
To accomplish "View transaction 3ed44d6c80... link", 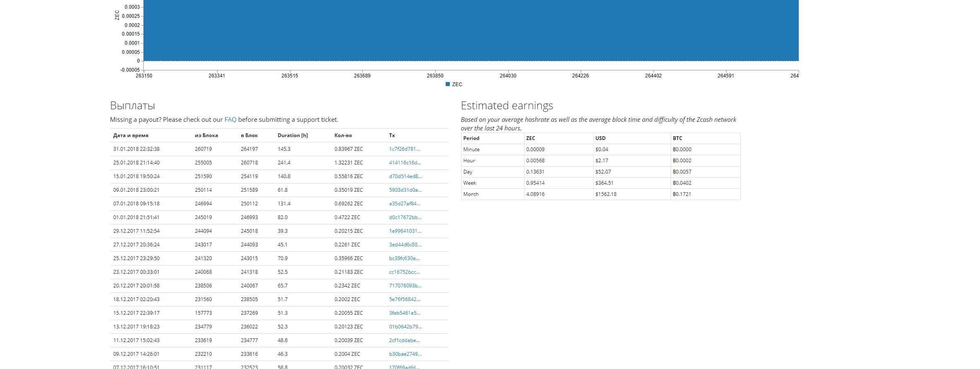I will click(x=405, y=245).
